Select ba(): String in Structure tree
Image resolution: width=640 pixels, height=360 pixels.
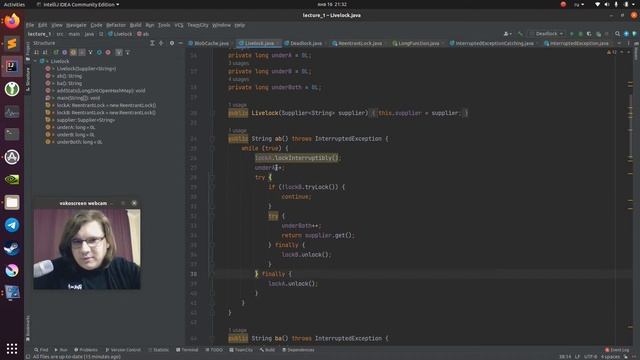point(69,83)
